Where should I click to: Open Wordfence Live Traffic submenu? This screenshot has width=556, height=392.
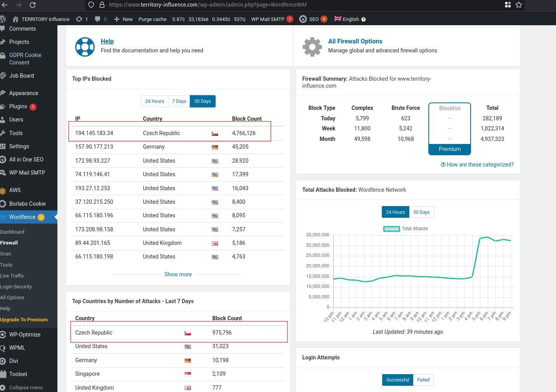pos(12,276)
